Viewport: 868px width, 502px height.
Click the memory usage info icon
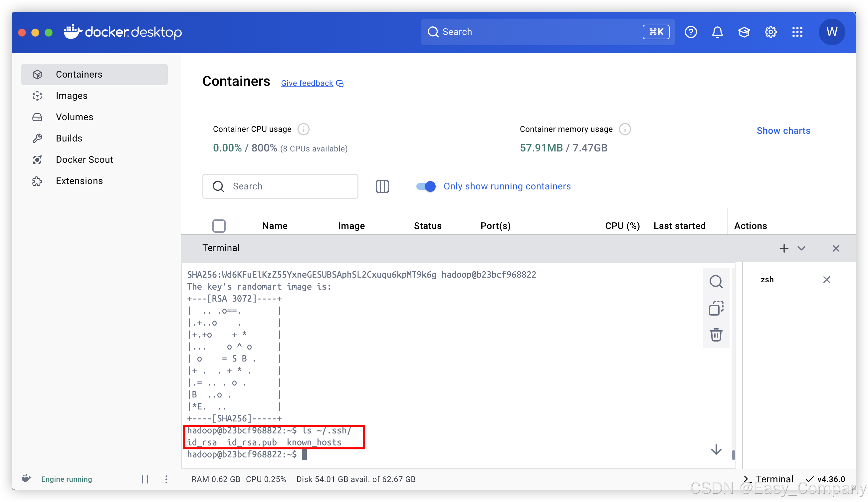tap(624, 129)
